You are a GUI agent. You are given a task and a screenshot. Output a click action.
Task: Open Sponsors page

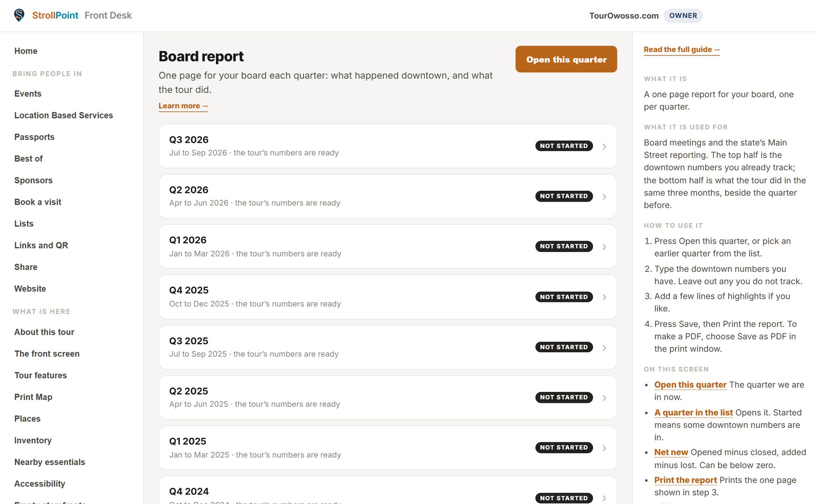(34, 180)
